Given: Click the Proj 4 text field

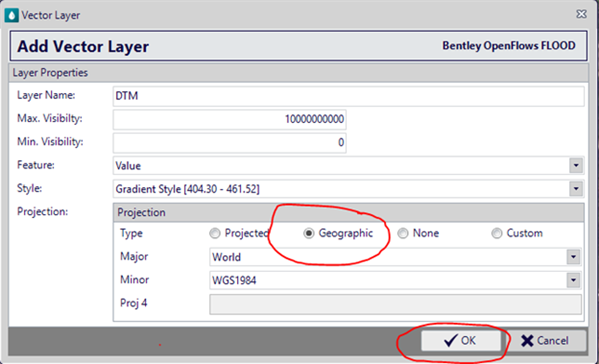Looking at the screenshot, I should click(x=395, y=304).
